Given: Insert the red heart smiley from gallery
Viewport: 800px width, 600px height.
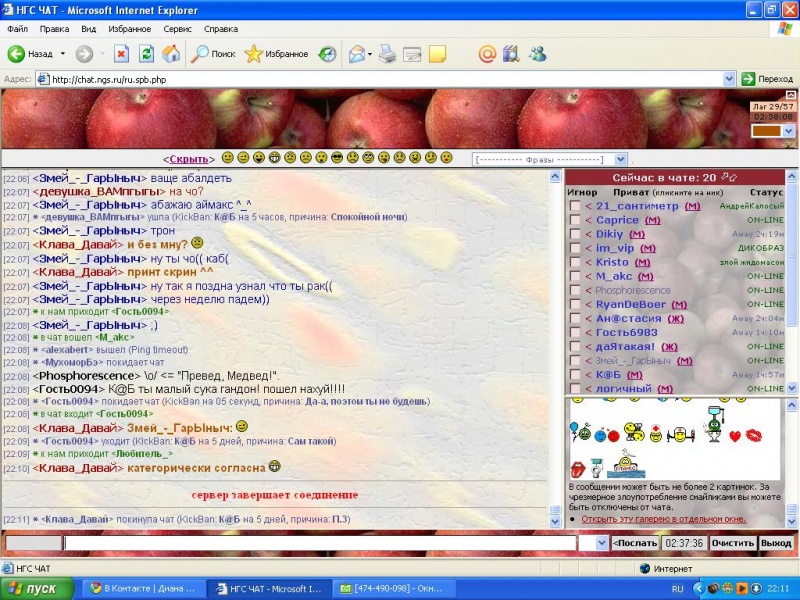Looking at the screenshot, I should (x=735, y=436).
